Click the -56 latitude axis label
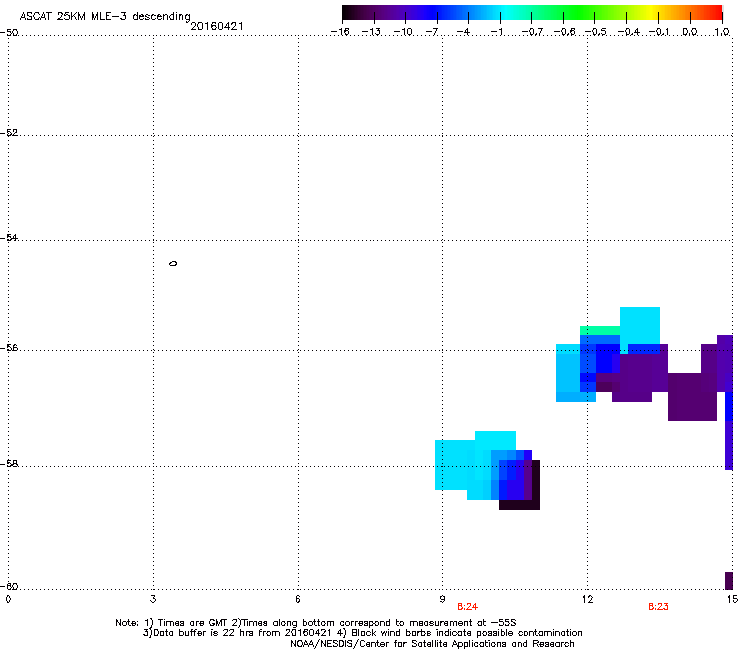Screen dimensions: 740x650 click(x=9, y=348)
